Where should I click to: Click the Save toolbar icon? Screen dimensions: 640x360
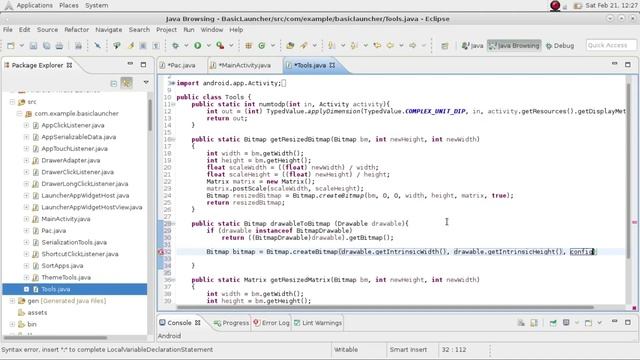pos(33,46)
